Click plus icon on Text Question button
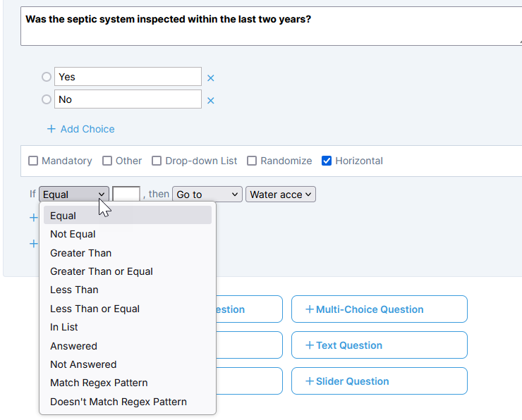Screen dimensions: 522x420 [x=310, y=345]
